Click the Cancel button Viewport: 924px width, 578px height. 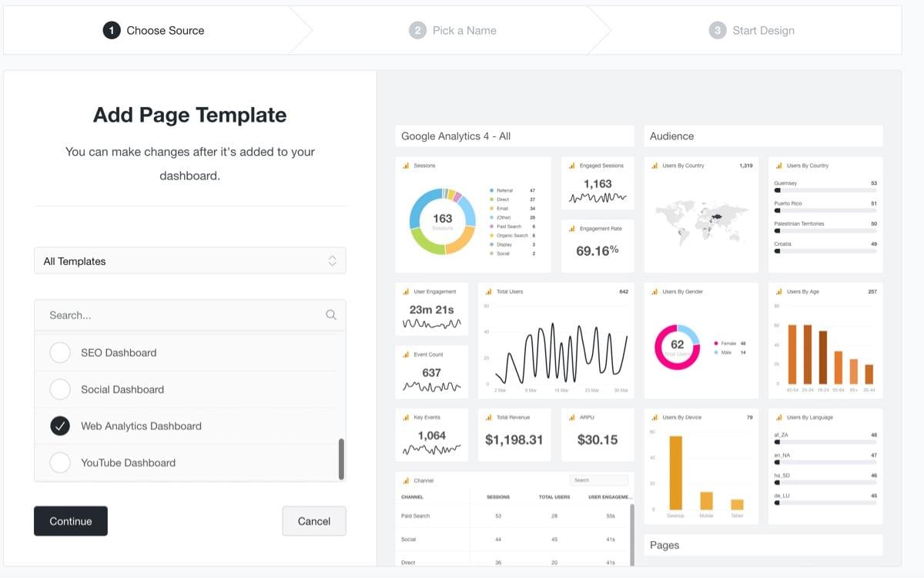click(314, 521)
